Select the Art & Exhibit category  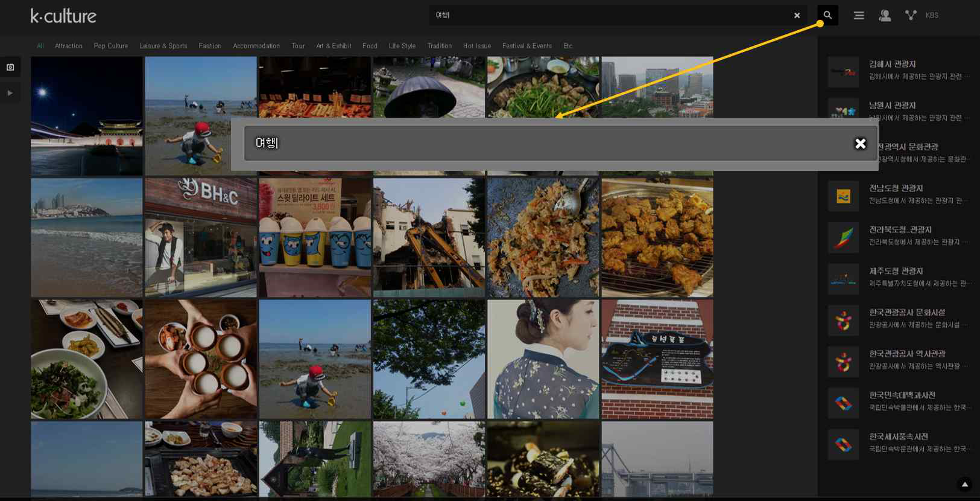click(x=334, y=46)
